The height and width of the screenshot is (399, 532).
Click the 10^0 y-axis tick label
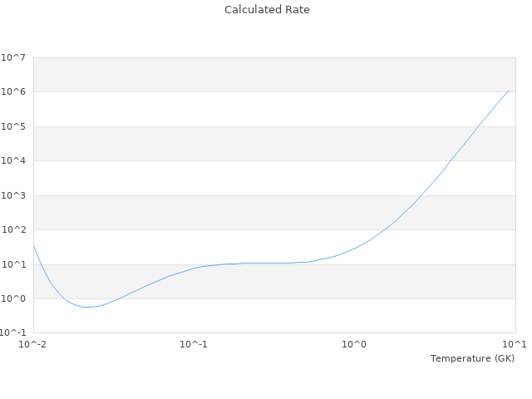pos(13,299)
